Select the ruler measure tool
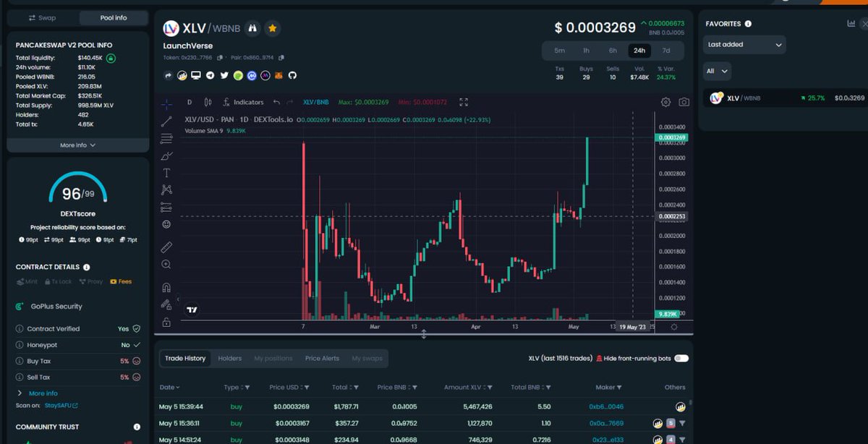This screenshot has width=868, height=444. (166, 247)
